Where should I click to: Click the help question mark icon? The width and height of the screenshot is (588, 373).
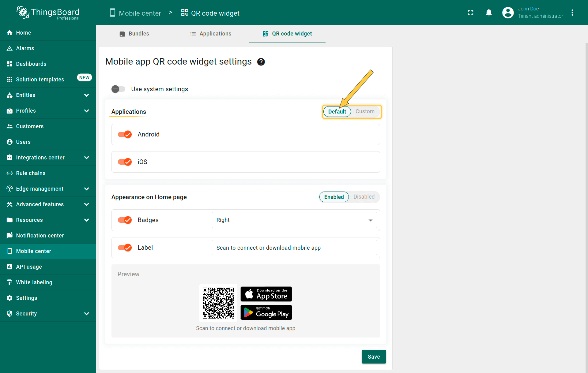[x=261, y=62]
